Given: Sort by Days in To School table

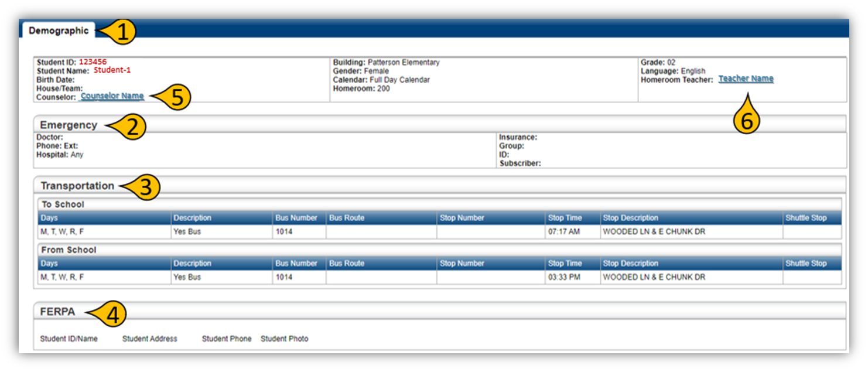Looking at the screenshot, I should pos(49,218).
